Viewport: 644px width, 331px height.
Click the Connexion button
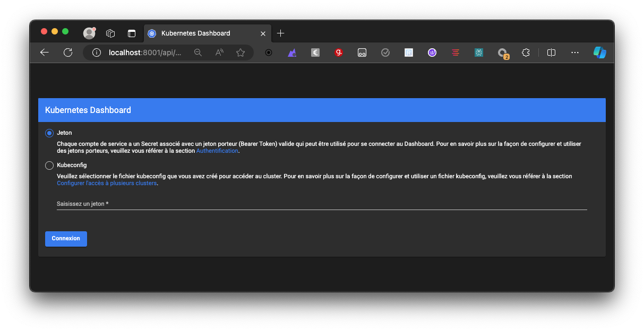pyautogui.click(x=66, y=239)
